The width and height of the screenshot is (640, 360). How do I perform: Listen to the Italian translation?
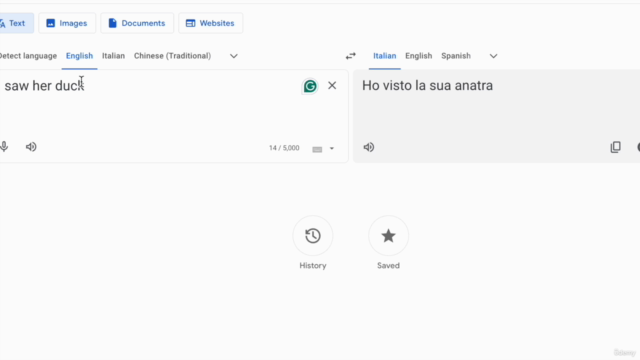[369, 147]
